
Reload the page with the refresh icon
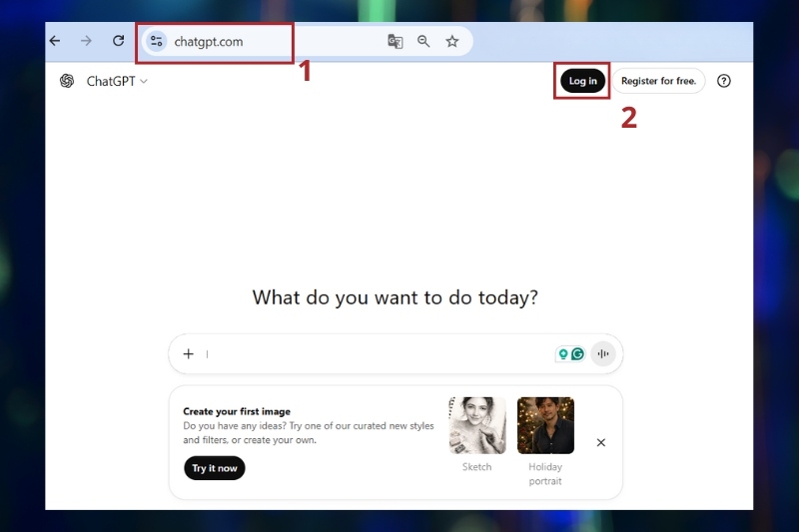[118, 41]
